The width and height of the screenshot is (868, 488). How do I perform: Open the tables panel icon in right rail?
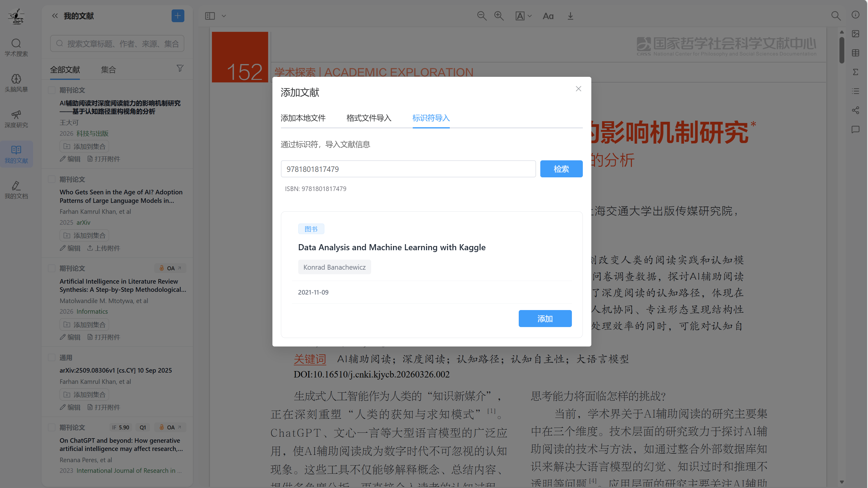[x=855, y=53]
